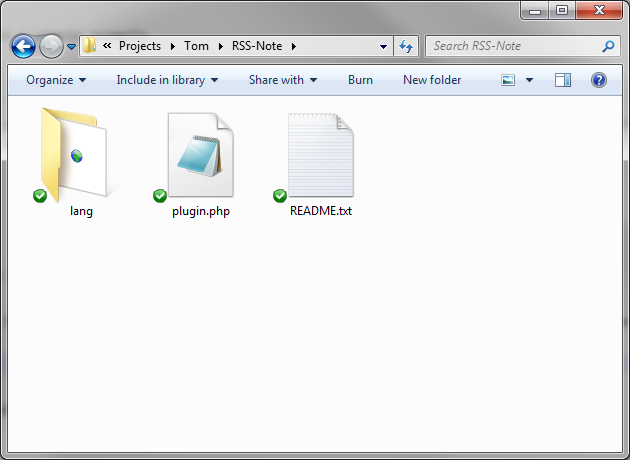Minimize the Explorer window
The width and height of the screenshot is (630, 460).
pos(535,10)
